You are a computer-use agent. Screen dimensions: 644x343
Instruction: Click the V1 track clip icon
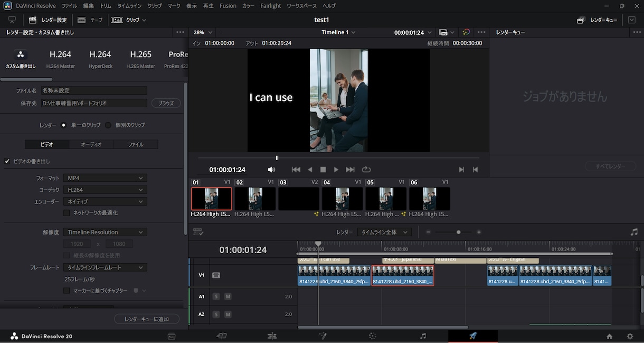[216, 275]
